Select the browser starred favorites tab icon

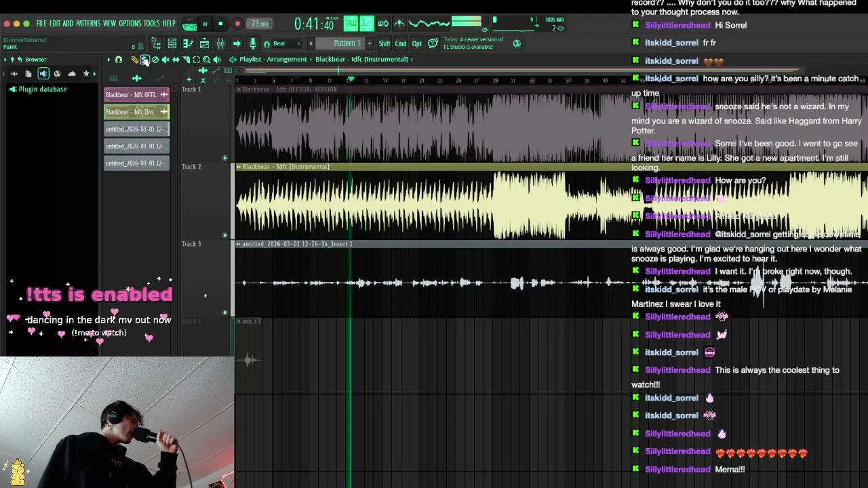[x=86, y=73]
